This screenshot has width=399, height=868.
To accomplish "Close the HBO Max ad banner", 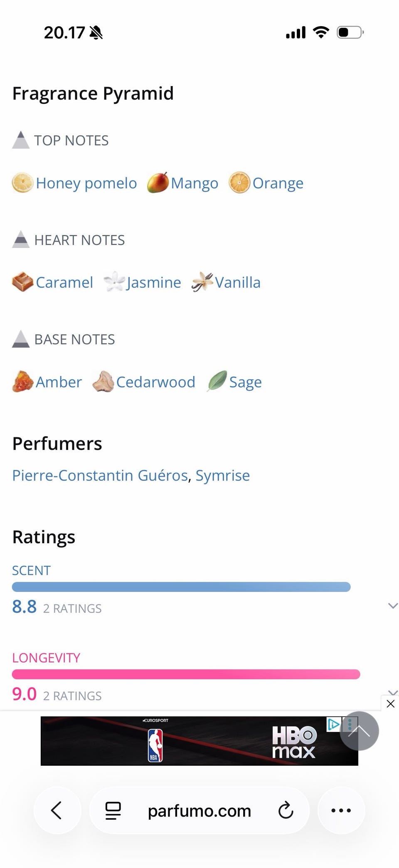I will pyautogui.click(x=390, y=704).
